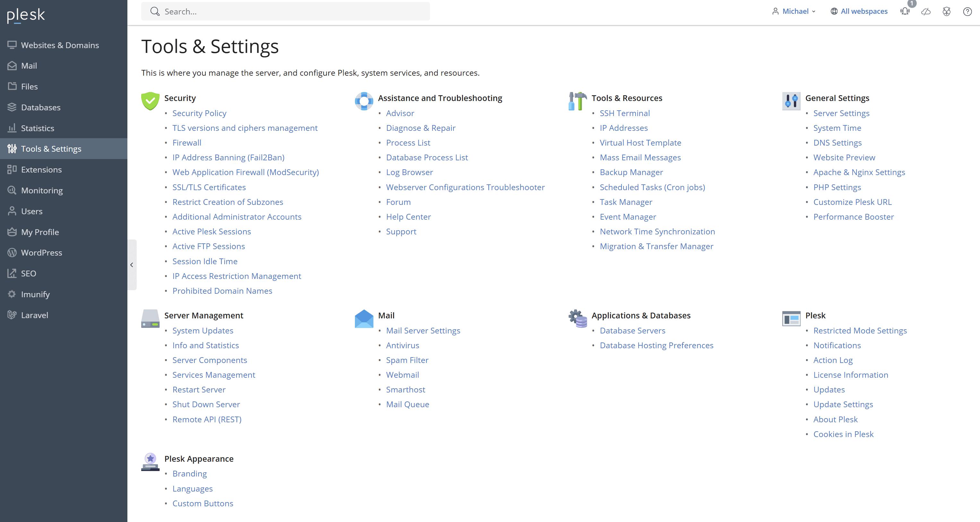The width and height of the screenshot is (980, 522).
Task: Click the Mail envelope icon in sidebar
Action: tap(12, 66)
